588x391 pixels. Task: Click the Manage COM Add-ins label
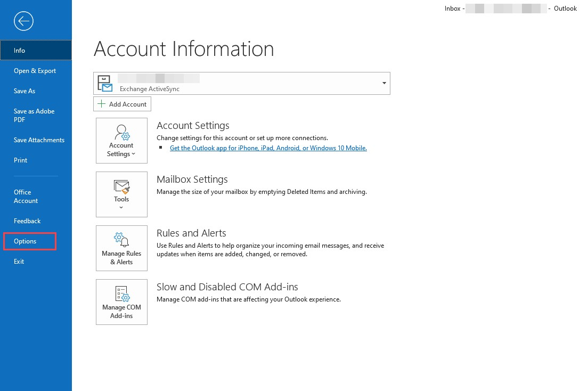pyautogui.click(x=121, y=312)
